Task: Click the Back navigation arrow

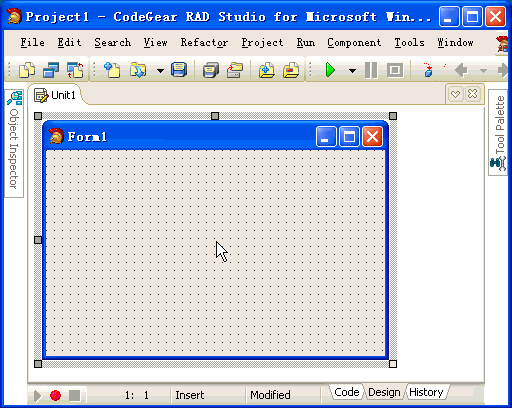Action: pos(461,70)
